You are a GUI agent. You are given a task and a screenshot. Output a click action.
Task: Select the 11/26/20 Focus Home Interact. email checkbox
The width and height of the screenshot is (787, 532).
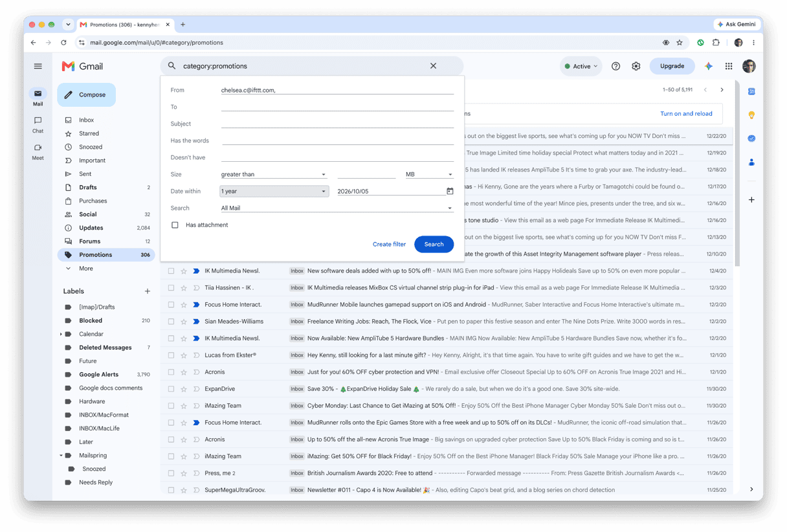tap(172, 423)
